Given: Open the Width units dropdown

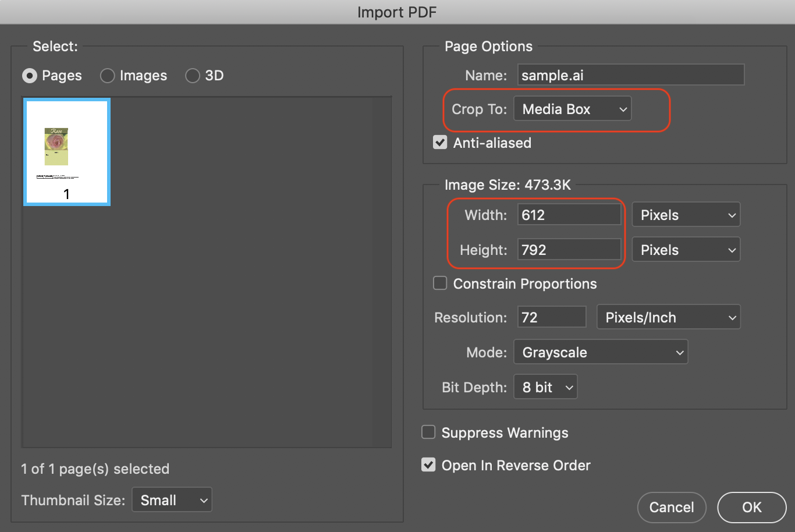Looking at the screenshot, I should click(x=686, y=214).
